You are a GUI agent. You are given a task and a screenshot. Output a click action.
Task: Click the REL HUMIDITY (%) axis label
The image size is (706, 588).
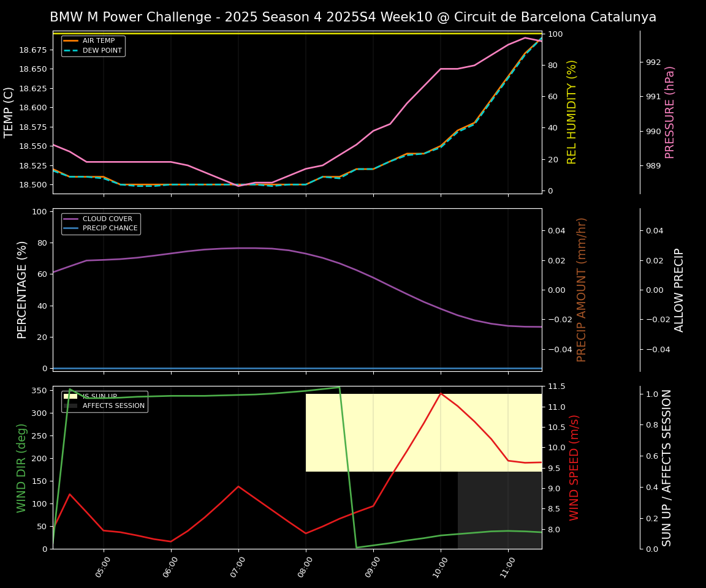572,112
